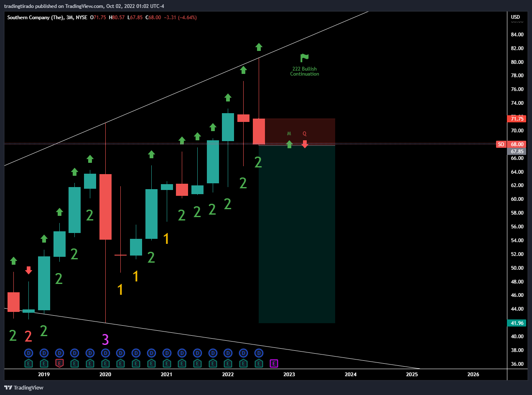
Task: Click the red 2 label near bottom left
Action: pos(28,336)
